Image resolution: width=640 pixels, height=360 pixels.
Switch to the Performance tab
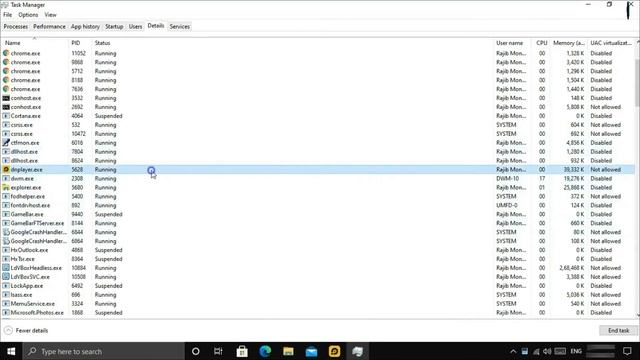coord(49,27)
